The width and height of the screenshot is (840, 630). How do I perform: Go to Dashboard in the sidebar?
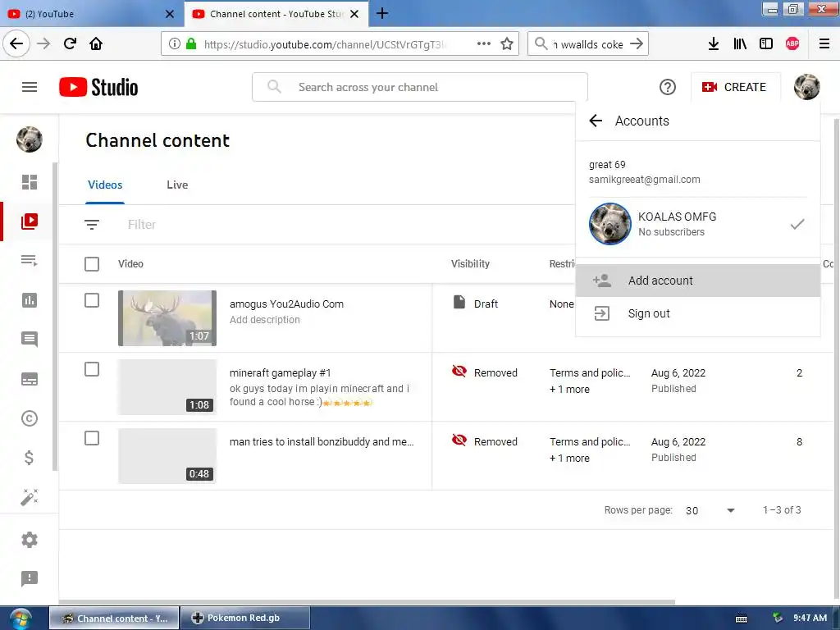(30, 182)
